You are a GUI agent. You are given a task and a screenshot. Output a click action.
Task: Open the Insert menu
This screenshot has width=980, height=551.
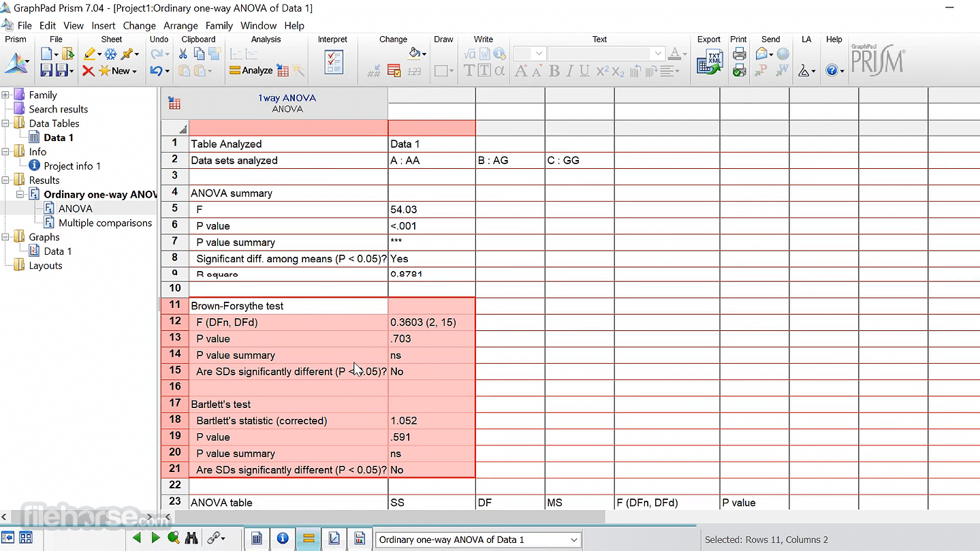click(104, 26)
